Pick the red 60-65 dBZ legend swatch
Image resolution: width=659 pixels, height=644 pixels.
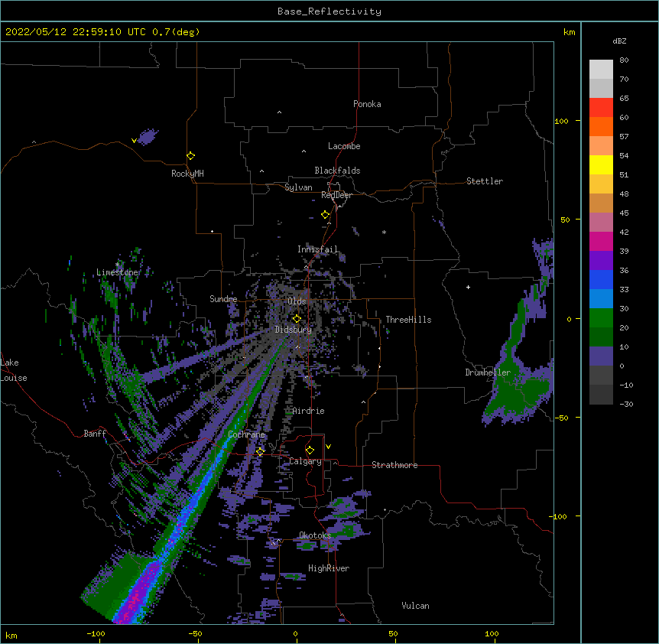(x=601, y=107)
